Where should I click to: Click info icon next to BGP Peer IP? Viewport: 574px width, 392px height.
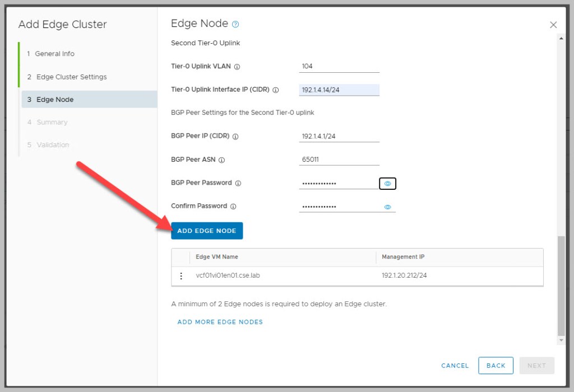pos(235,137)
